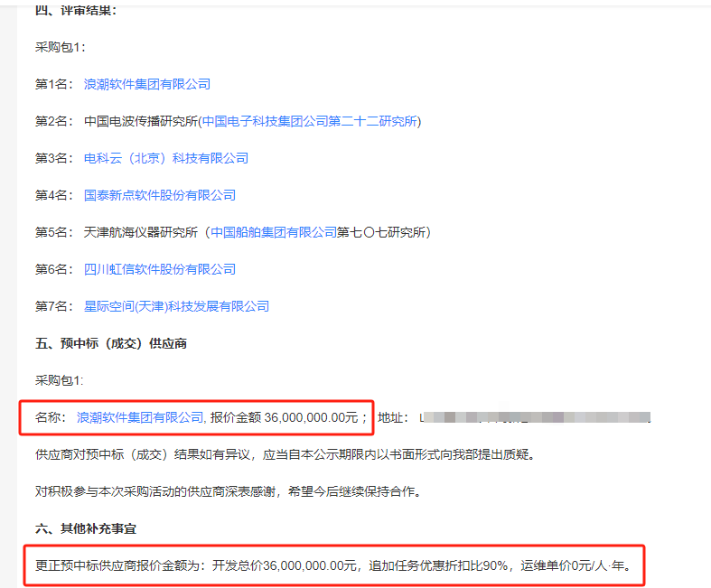Open 四川虹信软件股份有限公司 link
711x588 pixels.
160,269
